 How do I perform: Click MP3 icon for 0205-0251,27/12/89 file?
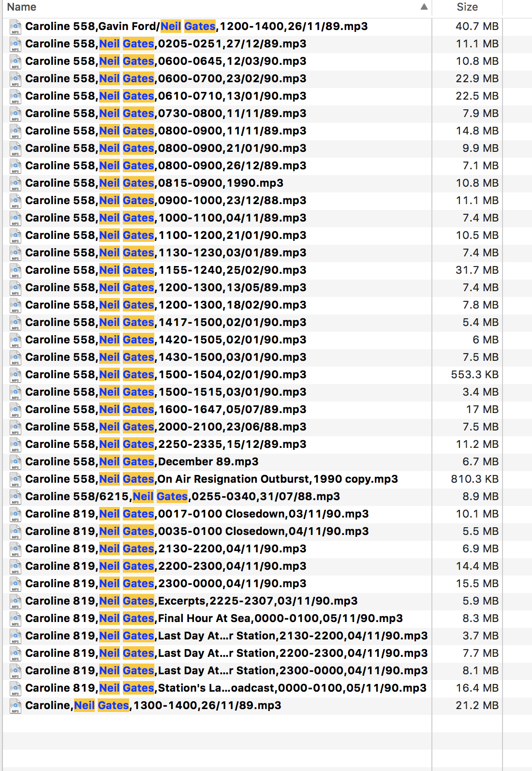15,44
